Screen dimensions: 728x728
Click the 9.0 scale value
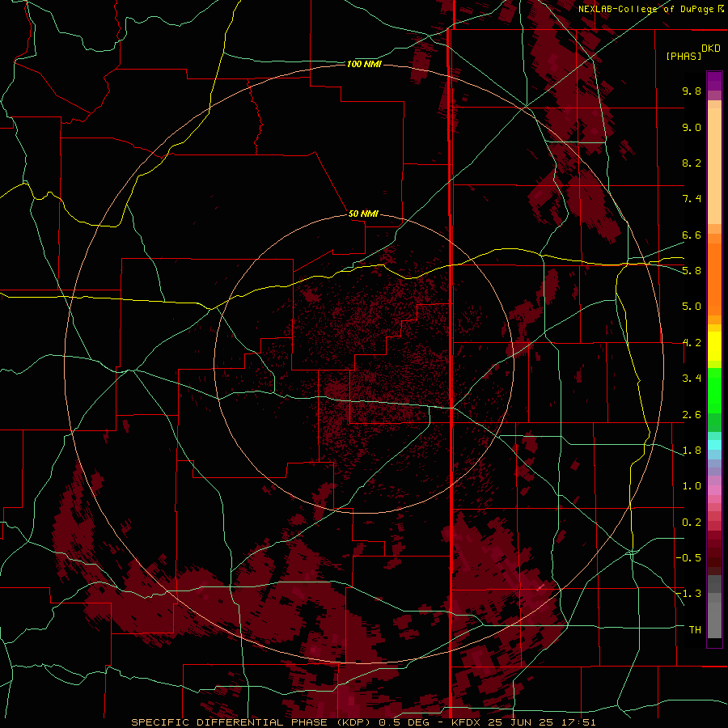click(x=692, y=127)
